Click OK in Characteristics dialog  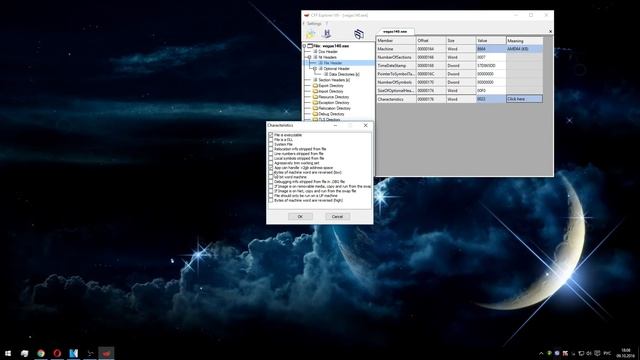pos(300,217)
